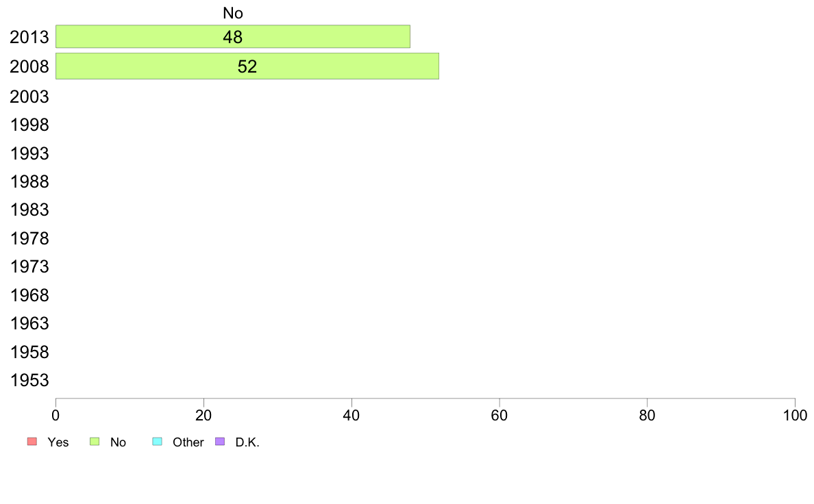The height and width of the screenshot is (504, 814).
Task: Click the 2008 year label
Action: point(29,67)
